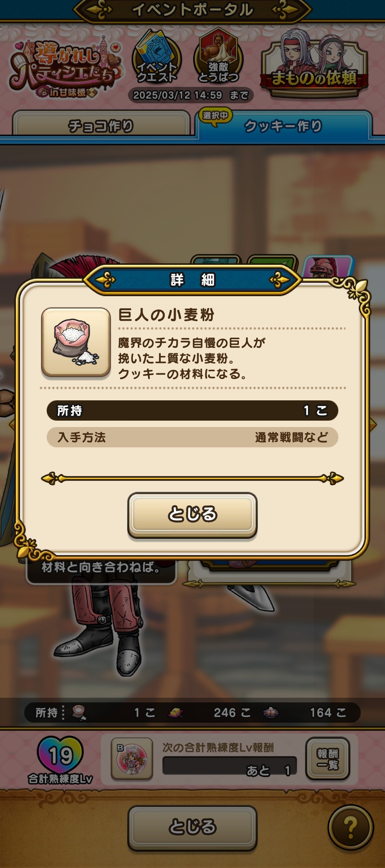Image resolution: width=385 pixels, height=868 pixels.
Task: Tap the 所持 1 こ row
Action: click(192, 410)
